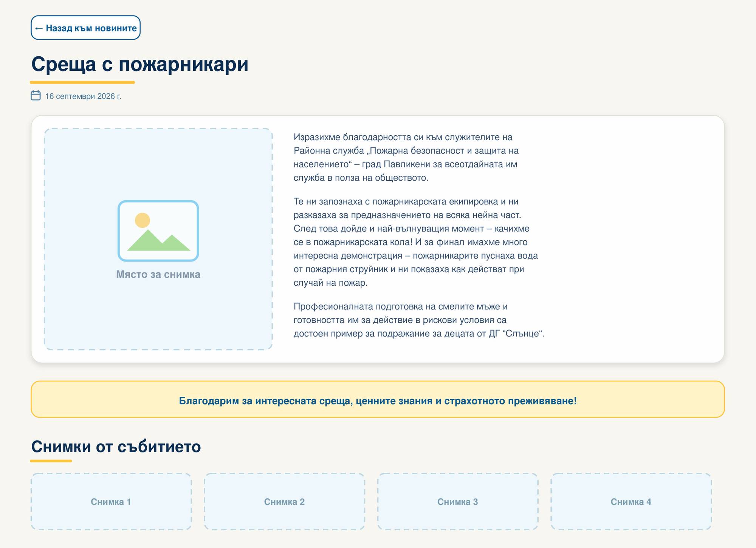Open the 'Снимка 3' gallery thumbnail
The height and width of the screenshot is (548, 756).
coord(458,502)
